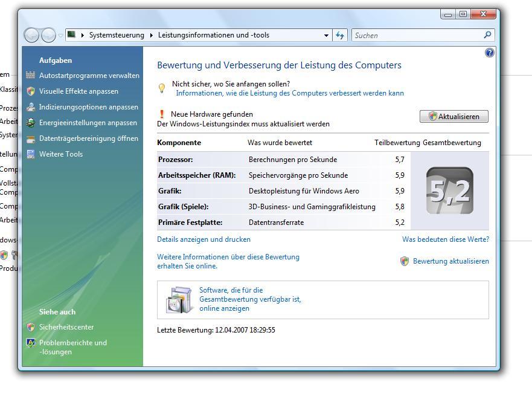
Task: Click the Back navigation arrow
Action: click(x=31, y=35)
